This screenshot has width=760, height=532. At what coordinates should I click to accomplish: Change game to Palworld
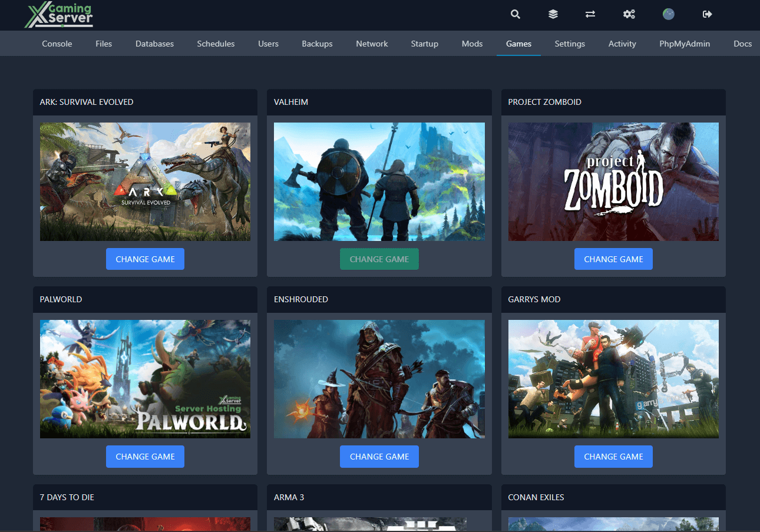(145, 457)
